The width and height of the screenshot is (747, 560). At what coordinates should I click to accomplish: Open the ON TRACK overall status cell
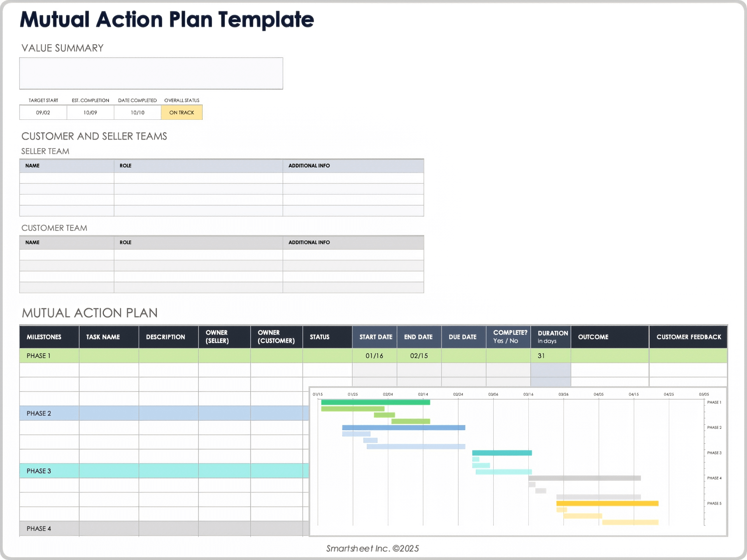[182, 112]
